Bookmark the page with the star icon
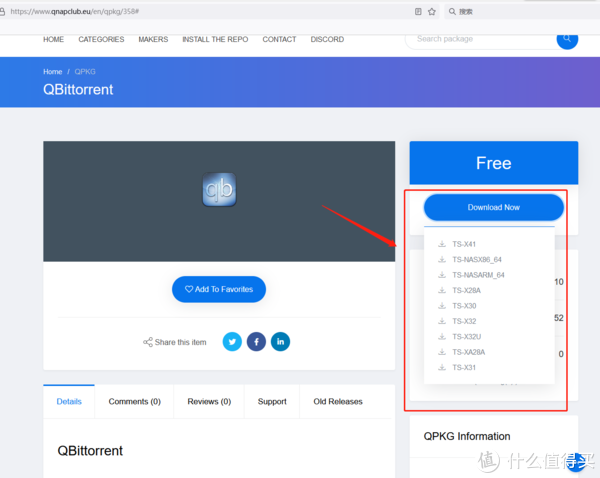 tap(432, 11)
